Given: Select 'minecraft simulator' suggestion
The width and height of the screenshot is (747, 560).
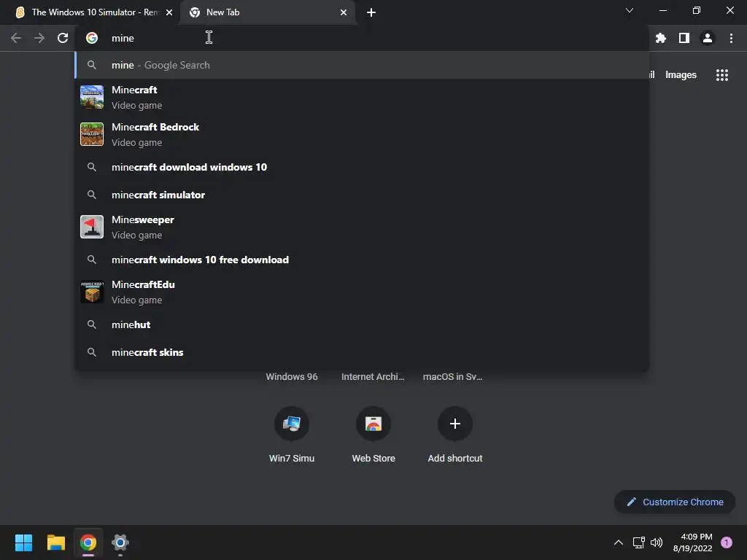Looking at the screenshot, I should (362, 195).
